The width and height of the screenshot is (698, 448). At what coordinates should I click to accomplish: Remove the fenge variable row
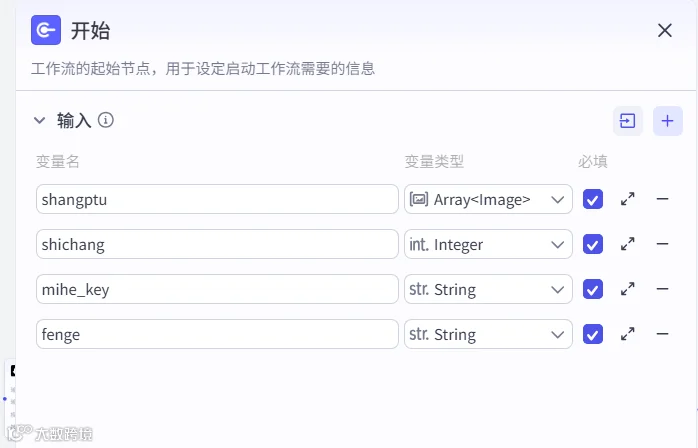(x=662, y=334)
